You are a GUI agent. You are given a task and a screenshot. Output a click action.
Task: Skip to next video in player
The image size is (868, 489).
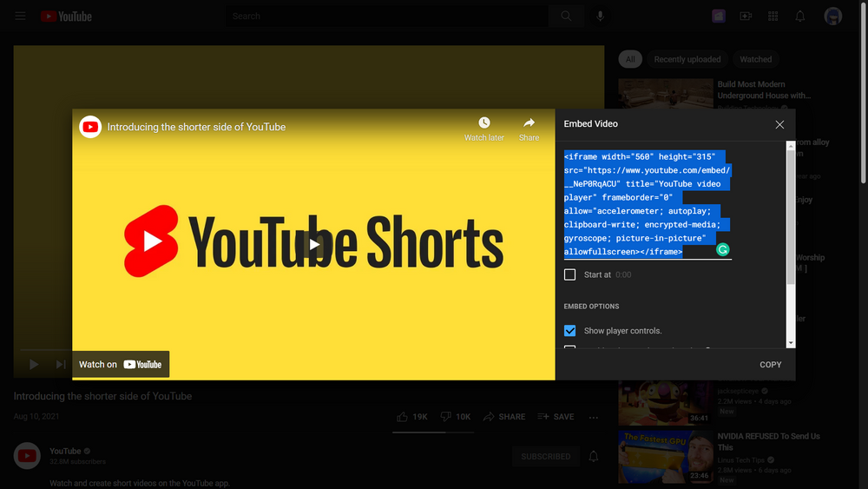(x=61, y=365)
